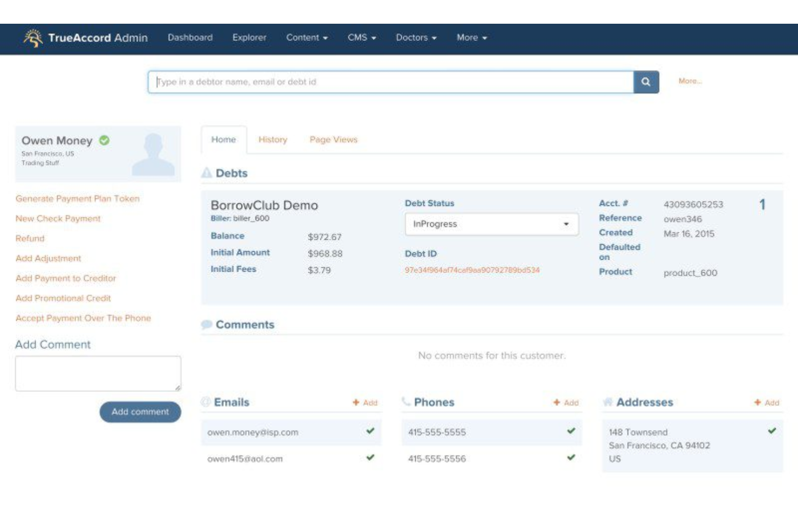Screen dimensions: 798x532
Task: Click New Check Payment link
Action: tap(58, 218)
